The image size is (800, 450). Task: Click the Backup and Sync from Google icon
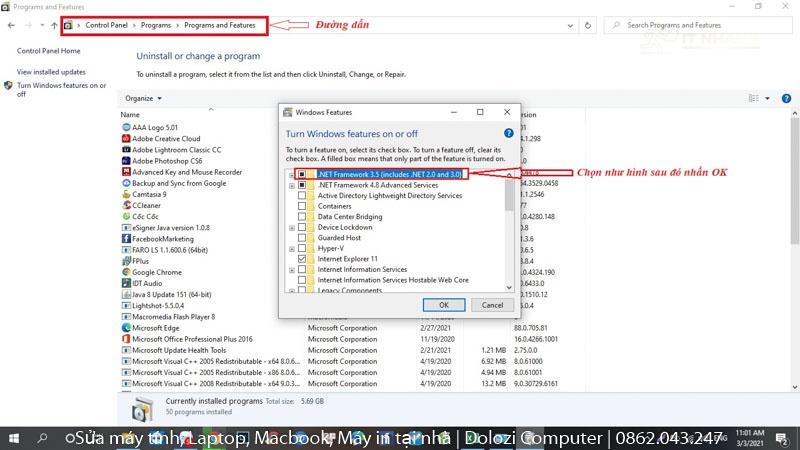[x=126, y=183]
